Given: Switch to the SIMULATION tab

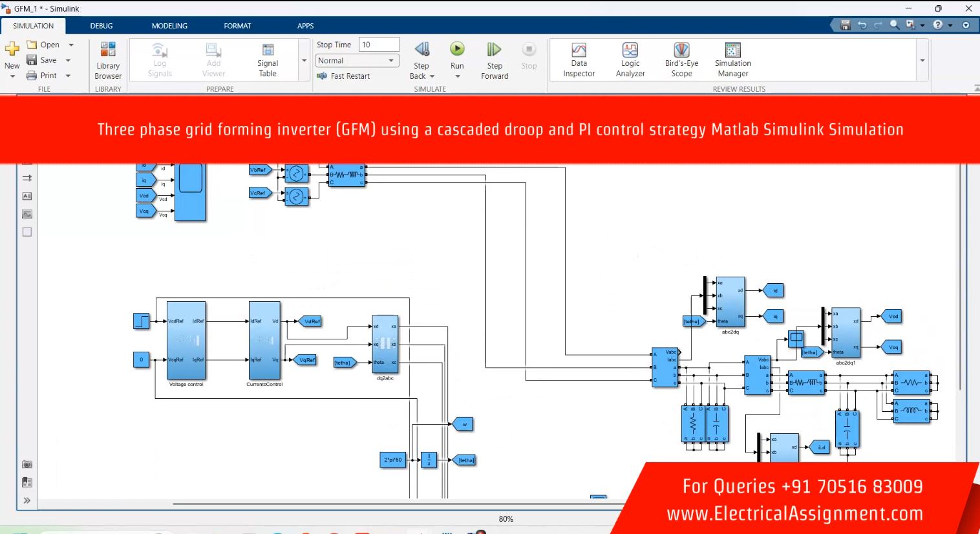Looking at the screenshot, I should pyautogui.click(x=34, y=26).
